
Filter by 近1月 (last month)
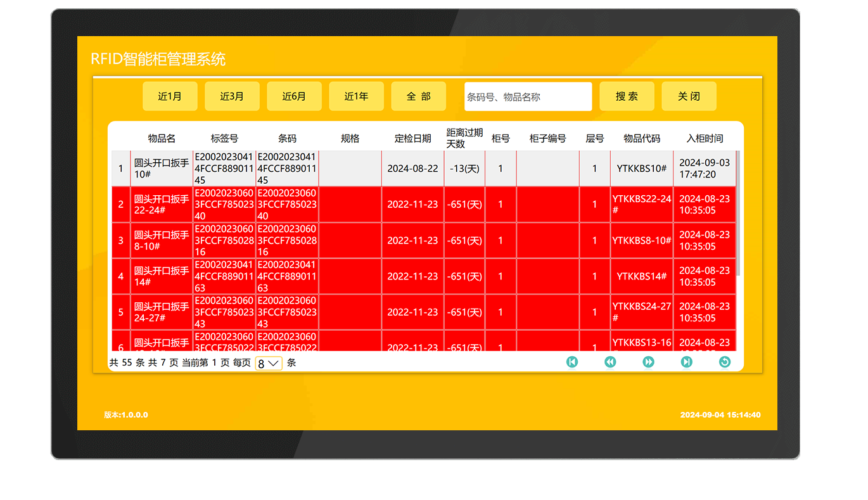pyautogui.click(x=170, y=96)
